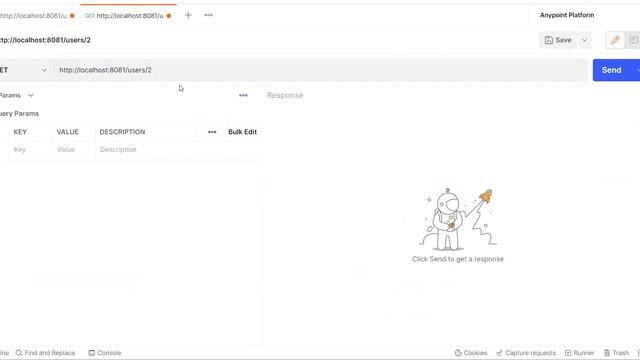
Task: Select the active GET localhost:8081 tab
Action: pyautogui.click(x=128, y=16)
